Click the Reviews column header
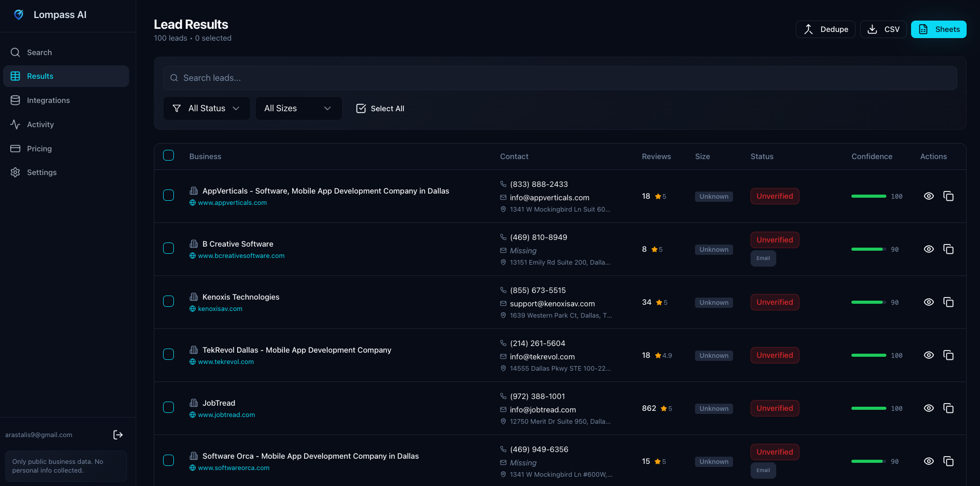 click(656, 157)
